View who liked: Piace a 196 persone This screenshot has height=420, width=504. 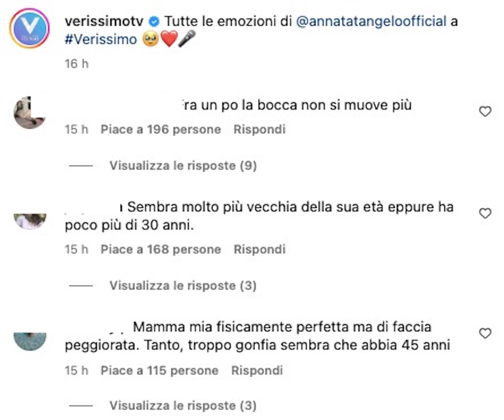click(x=160, y=129)
